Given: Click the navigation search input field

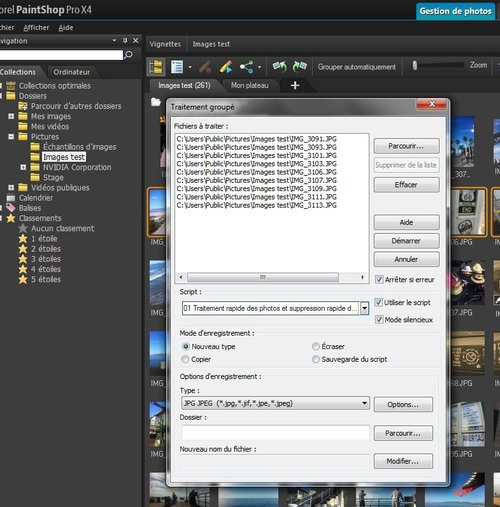Looking at the screenshot, I should (x=61, y=55).
